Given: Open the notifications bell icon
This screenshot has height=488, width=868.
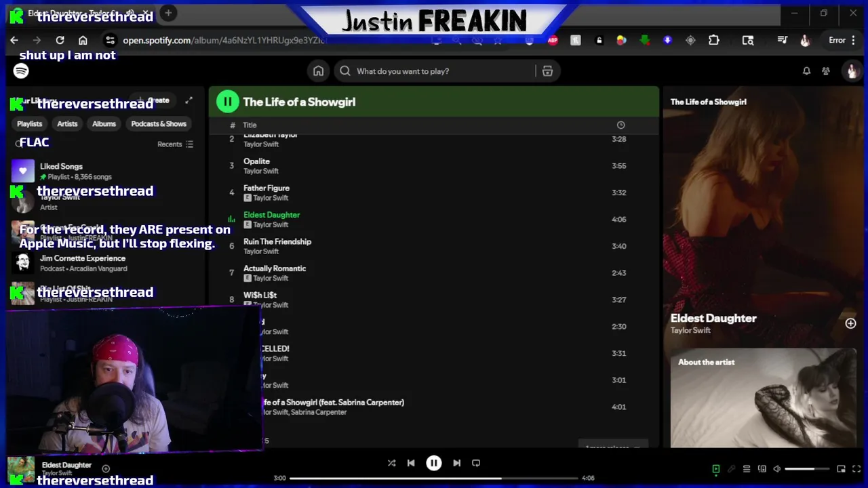Looking at the screenshot, I should coord(806,71).
